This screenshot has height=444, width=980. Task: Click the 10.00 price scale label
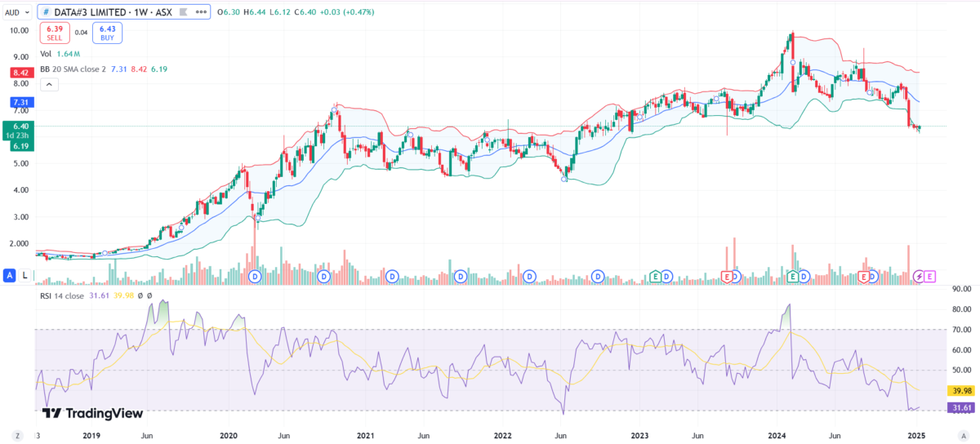click(19, 30)
